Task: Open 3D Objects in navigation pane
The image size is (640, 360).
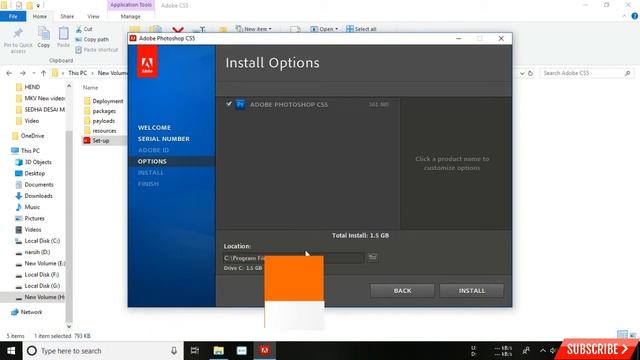Action: [x=34, y=162]
